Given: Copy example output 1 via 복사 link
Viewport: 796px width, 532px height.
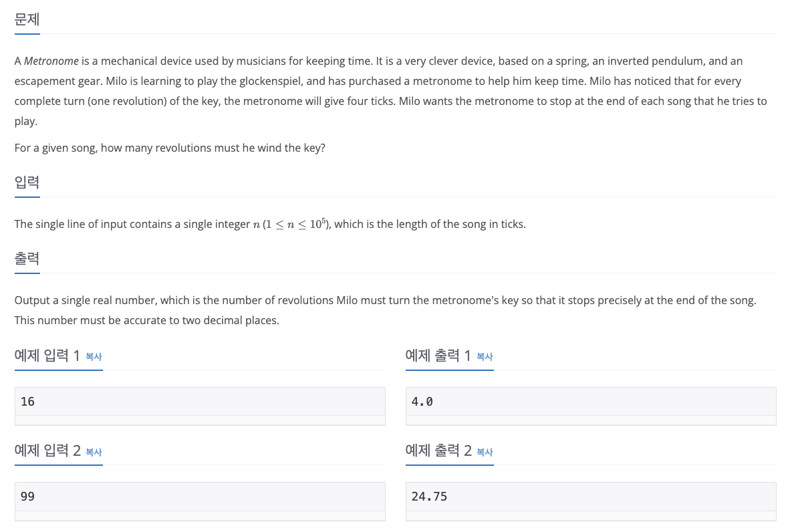Looking at the screenshot, I should coord(485,357).
